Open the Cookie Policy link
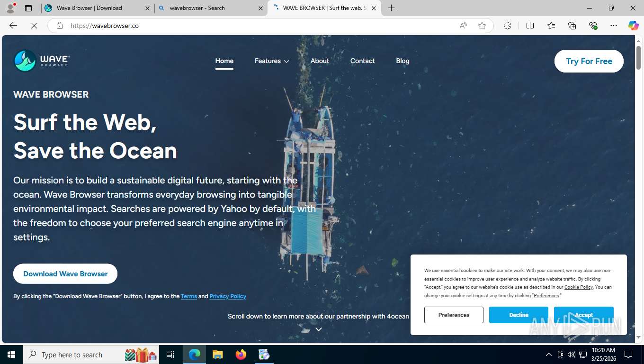This screenshot has height=364, width=644. 579,287
